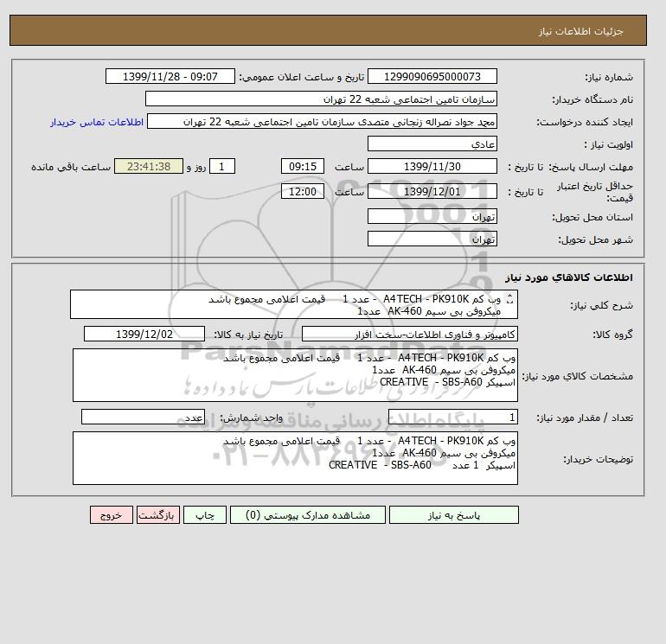Click the اطلاعات کالاهای مورد نیاز section heading
The image size is (666, 644).
[x=569, y=277]
